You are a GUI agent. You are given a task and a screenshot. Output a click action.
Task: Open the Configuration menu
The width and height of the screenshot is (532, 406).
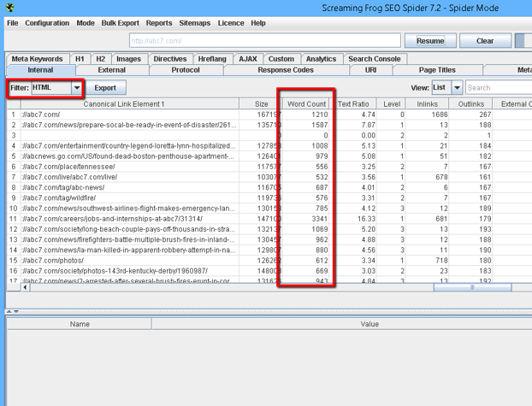(x=47, y=23)
